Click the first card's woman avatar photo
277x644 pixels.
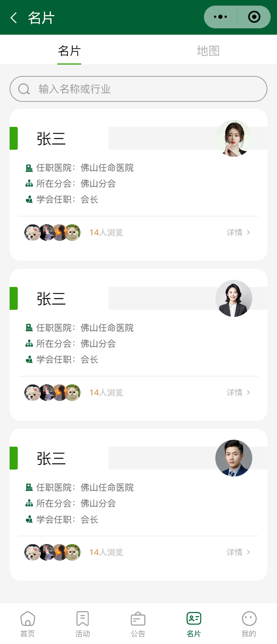tap(233, 138)
